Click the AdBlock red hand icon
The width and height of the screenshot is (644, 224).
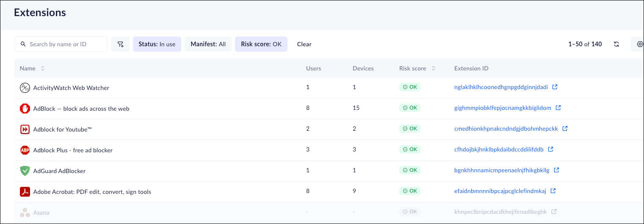click(25, 109)
